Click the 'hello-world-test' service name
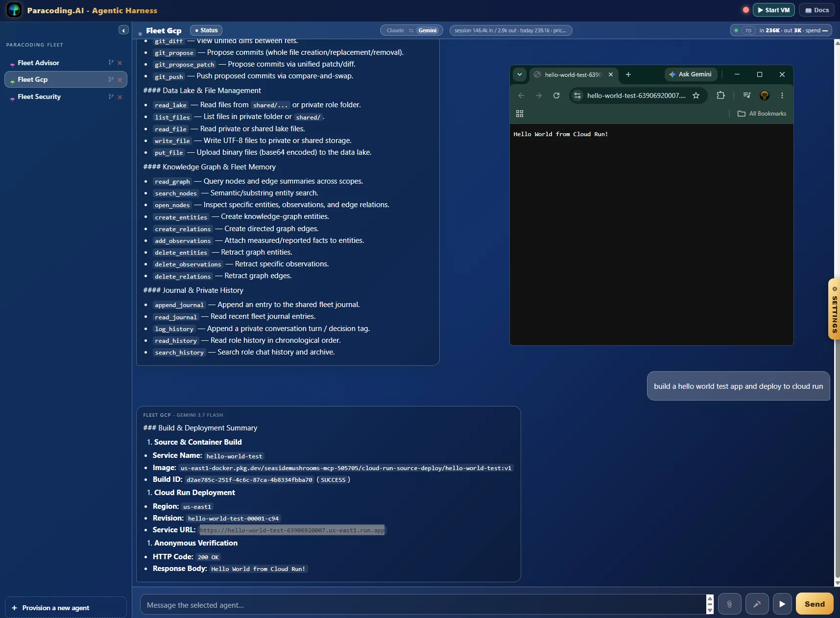Image resolution: width=840 pixels, height=618 pixels. 234,456
